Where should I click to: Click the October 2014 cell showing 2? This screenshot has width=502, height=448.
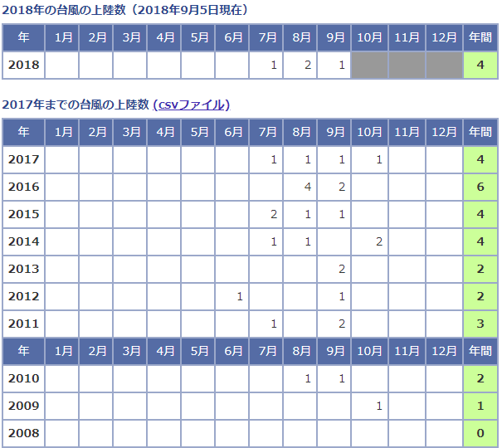[370, 241]
